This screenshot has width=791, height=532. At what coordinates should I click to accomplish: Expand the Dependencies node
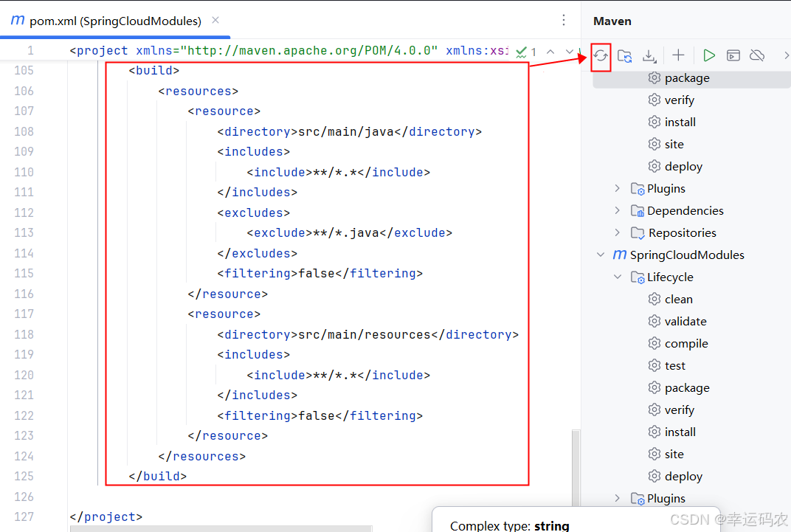618,210
